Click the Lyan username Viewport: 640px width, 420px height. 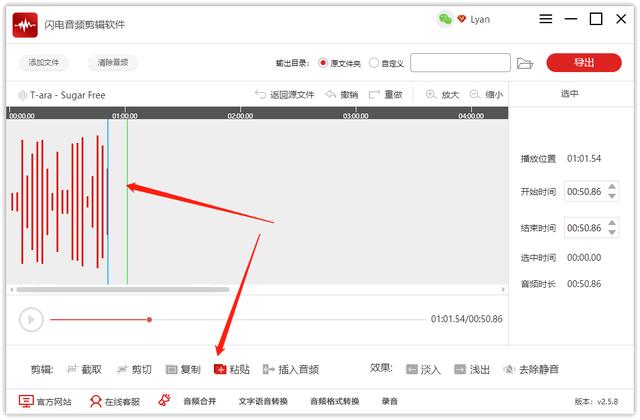tap(480, 19)
